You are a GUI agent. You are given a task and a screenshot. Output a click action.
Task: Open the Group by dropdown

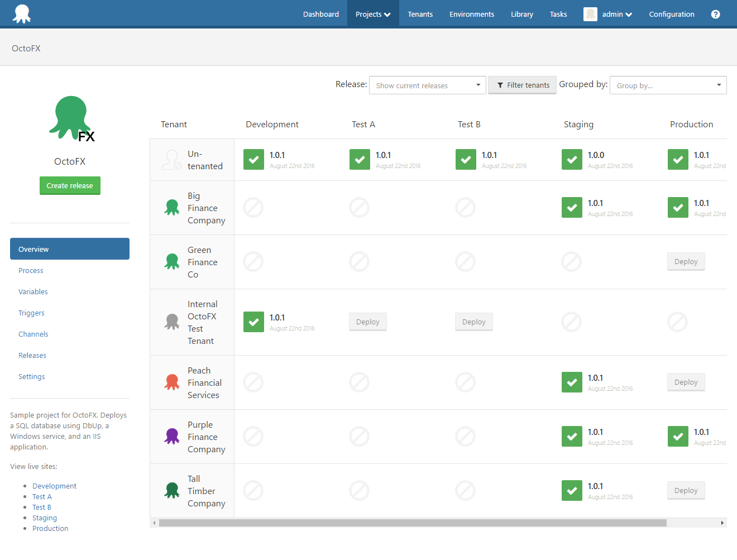[x=668, y=85]
